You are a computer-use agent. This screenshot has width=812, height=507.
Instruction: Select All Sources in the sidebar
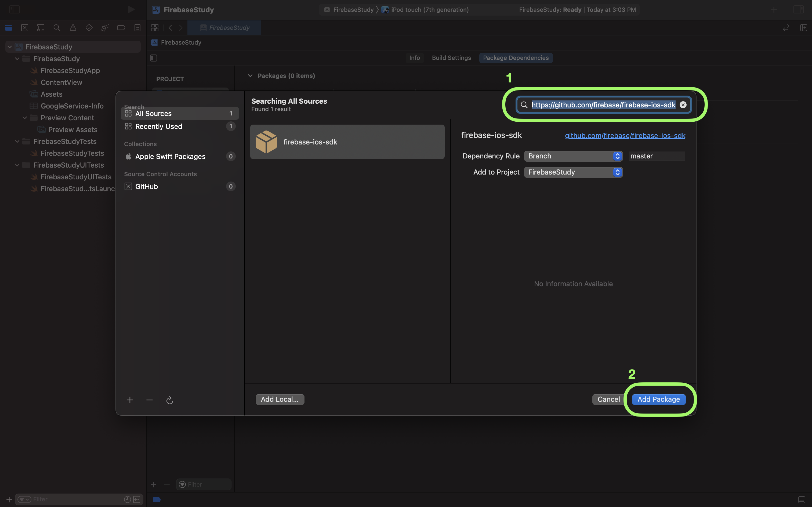180,113
